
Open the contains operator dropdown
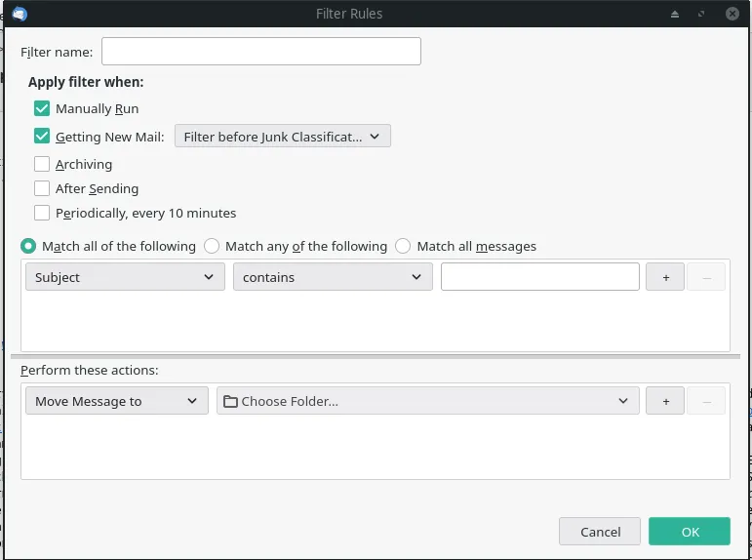click(x=332, y=277)
